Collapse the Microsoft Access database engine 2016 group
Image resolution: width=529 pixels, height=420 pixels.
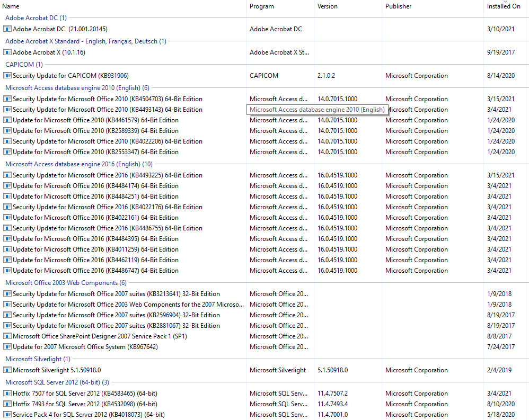click(x=78, y=164)
